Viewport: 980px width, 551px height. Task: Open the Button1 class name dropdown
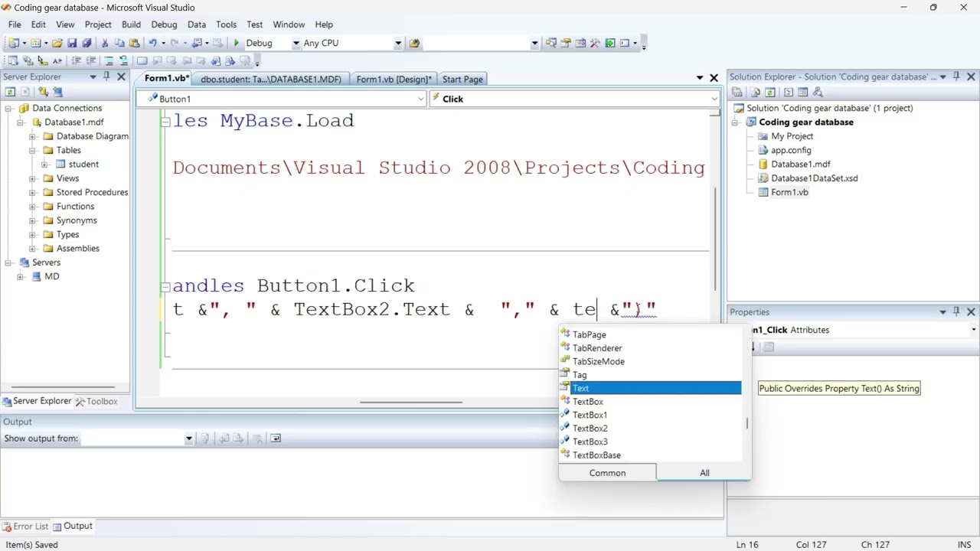pos(421,99)
